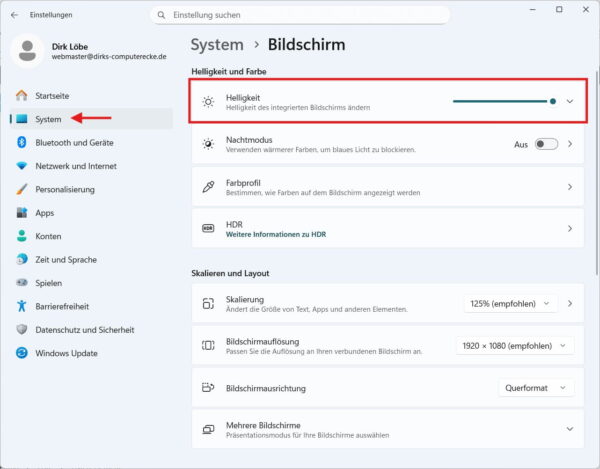Click the Nachtmodus icon
This screenshot has width=600, height=469.
click(x=208, y=144)
